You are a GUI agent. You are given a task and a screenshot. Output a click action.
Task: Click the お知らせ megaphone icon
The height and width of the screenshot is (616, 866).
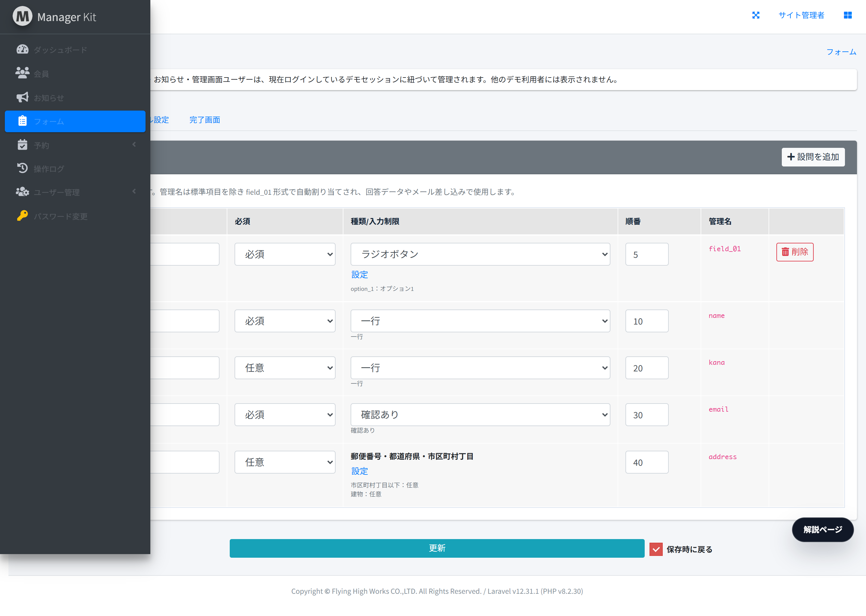tap(22, 97)
